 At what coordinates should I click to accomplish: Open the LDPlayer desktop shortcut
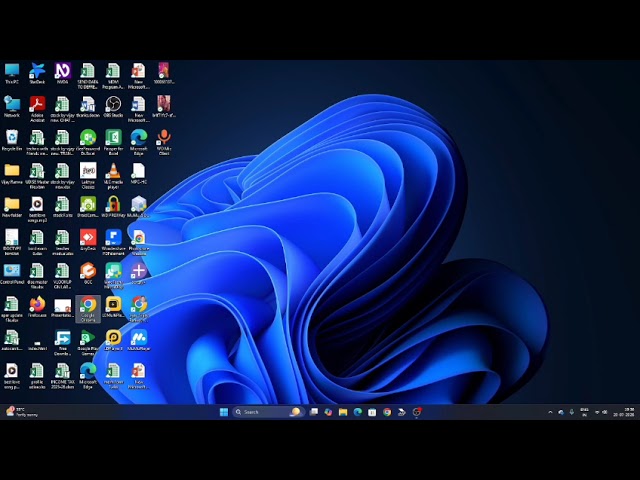click(113, 341)
